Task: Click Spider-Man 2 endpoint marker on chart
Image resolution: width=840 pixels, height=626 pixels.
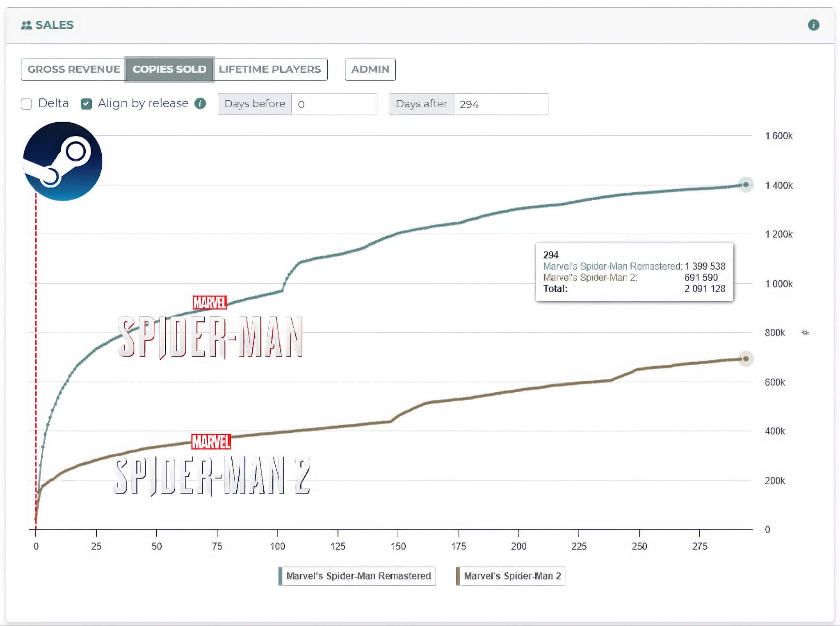Action: tap(746, 359)
